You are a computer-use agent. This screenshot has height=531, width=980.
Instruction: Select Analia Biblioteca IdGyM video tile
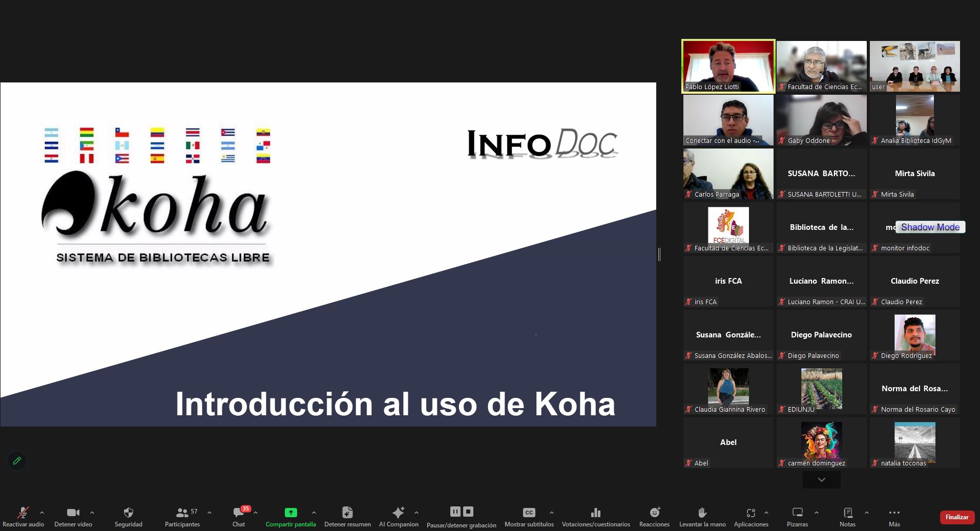[915, 120]
